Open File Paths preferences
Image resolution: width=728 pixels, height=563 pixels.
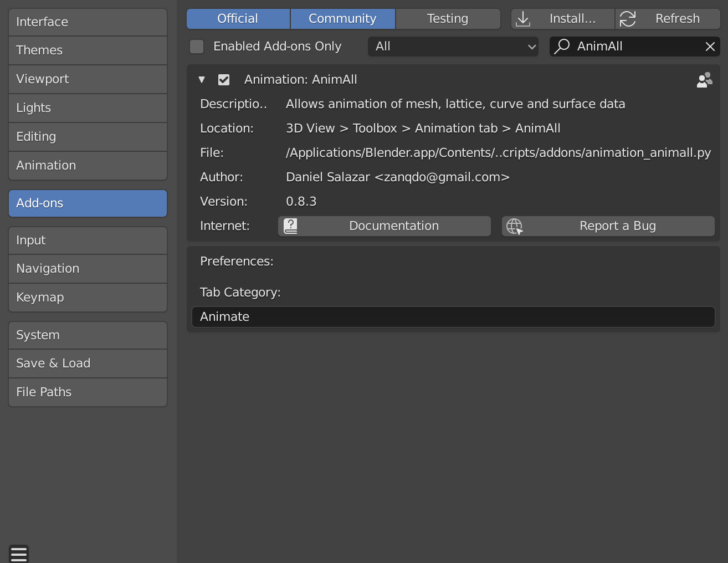point(88,392)
